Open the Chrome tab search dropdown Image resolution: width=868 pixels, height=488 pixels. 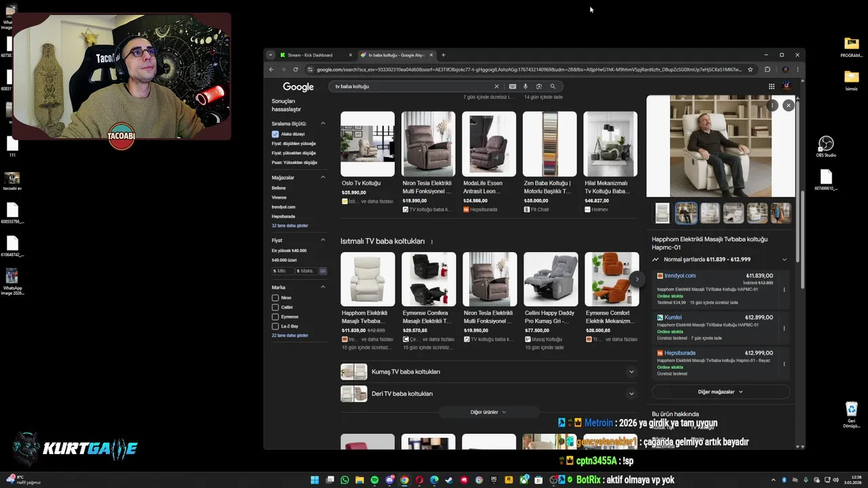coord(271,55)
